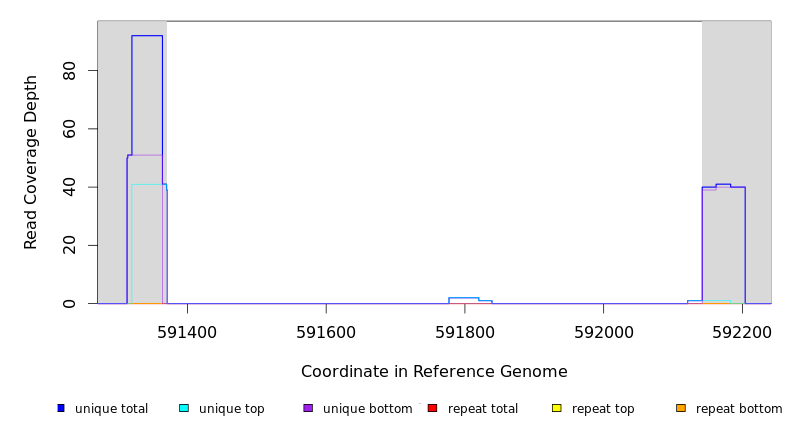The width and height of the screenshot is (792, 432).
Task: Select the 'repeat total' legend label
Action: pos(483,409)
